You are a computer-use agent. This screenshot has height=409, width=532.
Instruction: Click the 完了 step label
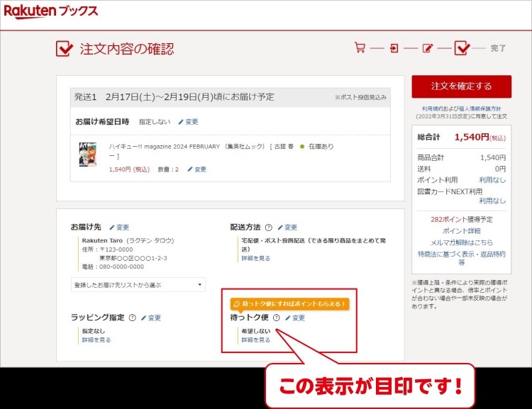[x=498, y=48]
